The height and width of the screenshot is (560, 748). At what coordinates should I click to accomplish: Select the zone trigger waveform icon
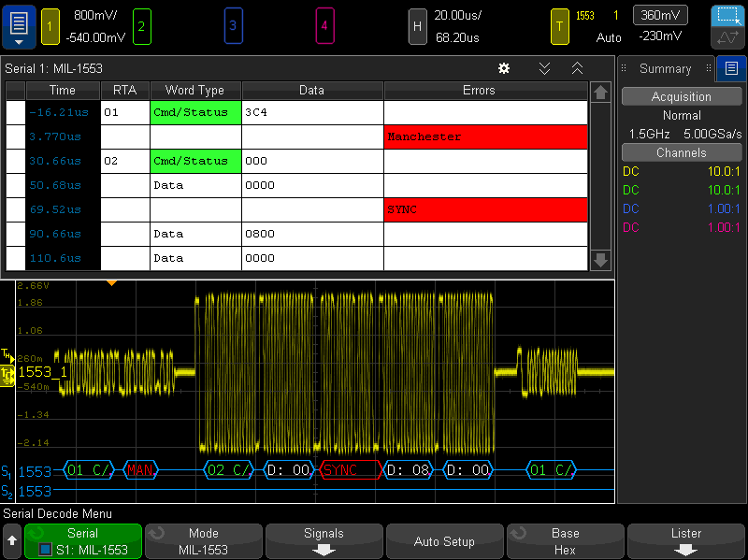click(729, 36)
